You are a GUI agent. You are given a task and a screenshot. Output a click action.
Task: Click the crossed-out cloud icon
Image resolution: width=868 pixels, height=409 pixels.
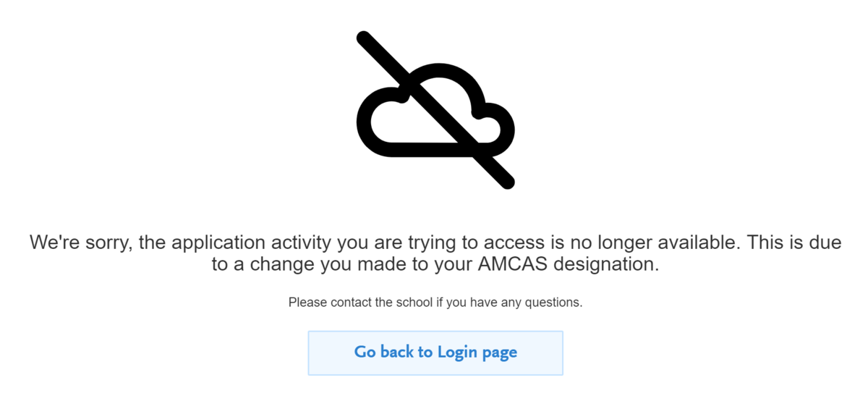(x=435, y=110)
